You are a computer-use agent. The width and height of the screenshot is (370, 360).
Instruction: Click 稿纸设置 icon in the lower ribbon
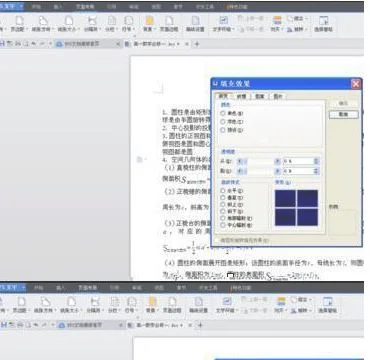coord(199,302)
